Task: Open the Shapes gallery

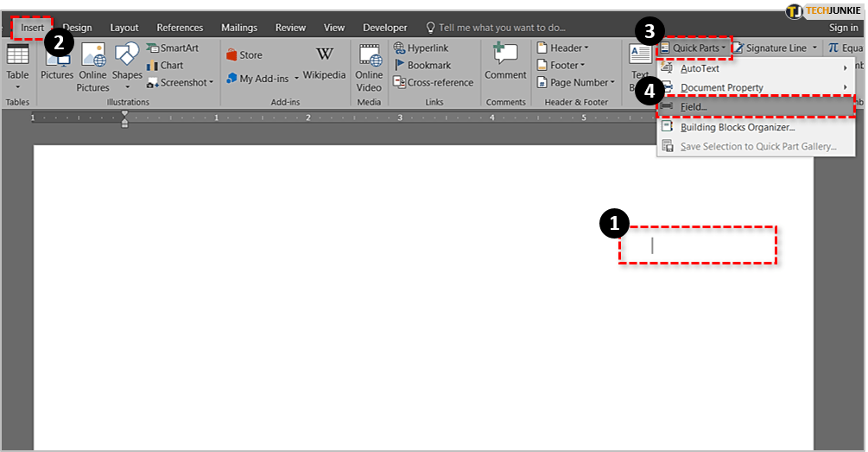Action: [127, 66]
